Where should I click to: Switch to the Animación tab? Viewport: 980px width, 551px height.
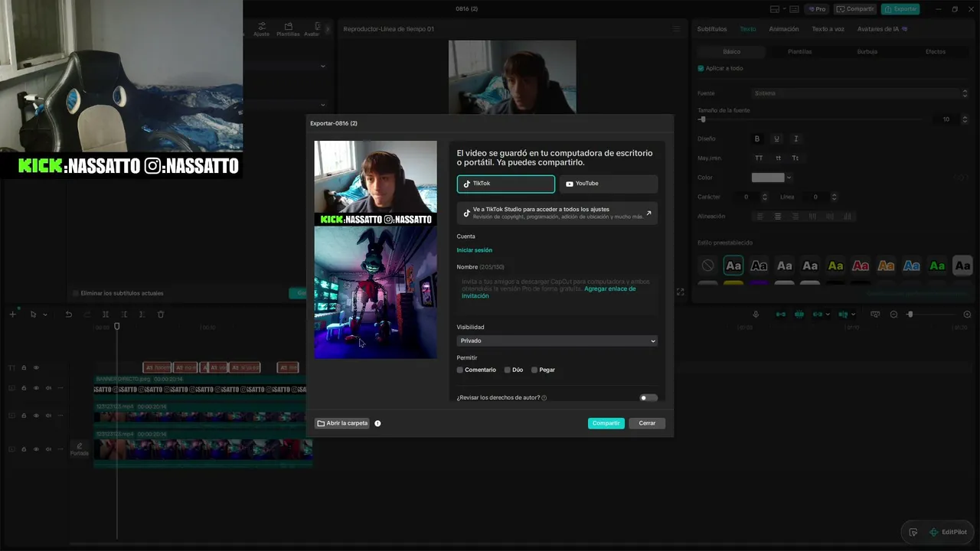pos(784,29)
